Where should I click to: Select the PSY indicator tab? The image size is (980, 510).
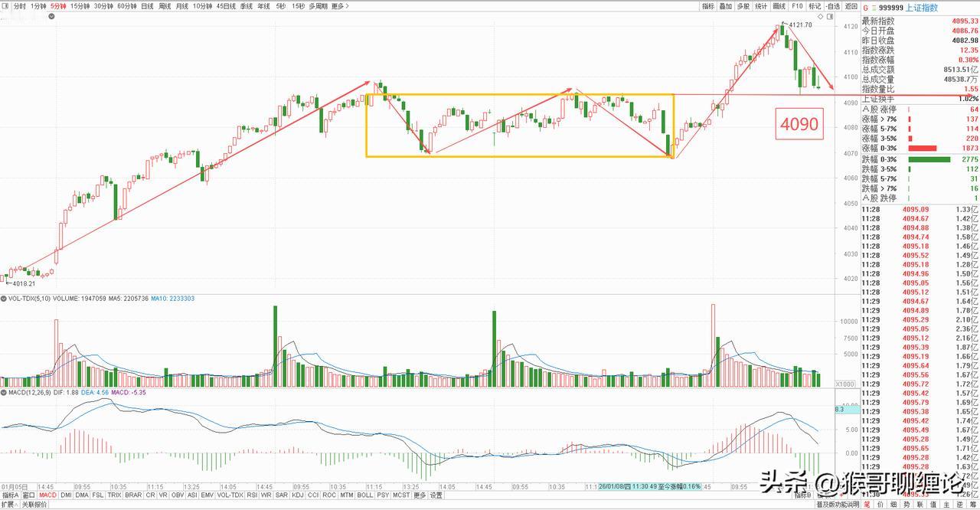pyautogui.click(x=383, y=495)
